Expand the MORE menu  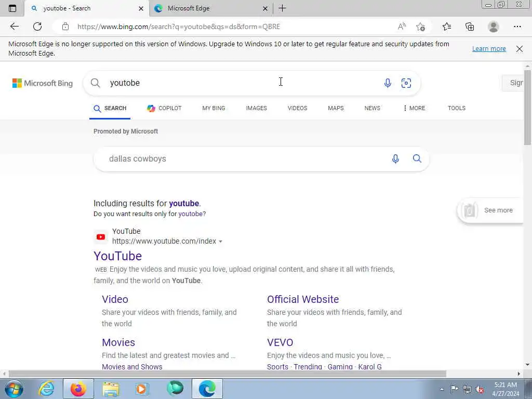[x=414, y=108]
